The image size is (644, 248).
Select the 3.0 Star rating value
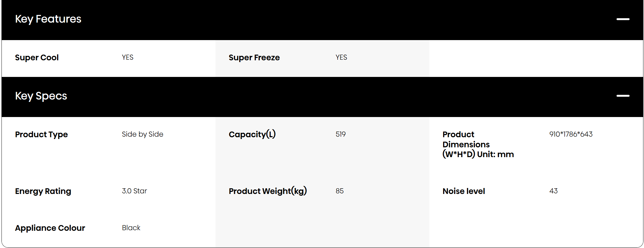point(134,191)
